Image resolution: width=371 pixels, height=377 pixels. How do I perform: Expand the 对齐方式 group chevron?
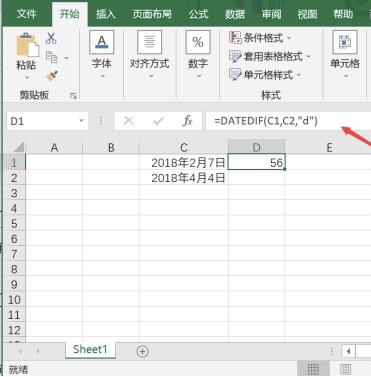pyautogui.click(x=151, y=76)
